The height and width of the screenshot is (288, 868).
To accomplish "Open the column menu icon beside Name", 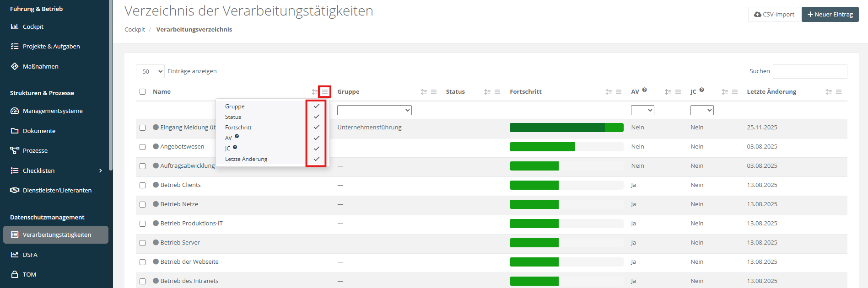I will pyautogui.click(x=324, y=92).
